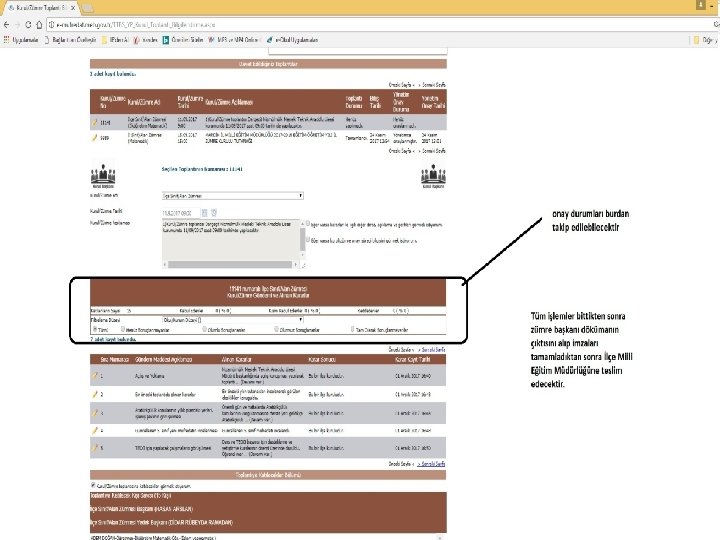This screenshot has width=720, height=540.
Task: Select Tam Olarak Sonuçlanmayanlar radio option
Action: pos(352,329)
